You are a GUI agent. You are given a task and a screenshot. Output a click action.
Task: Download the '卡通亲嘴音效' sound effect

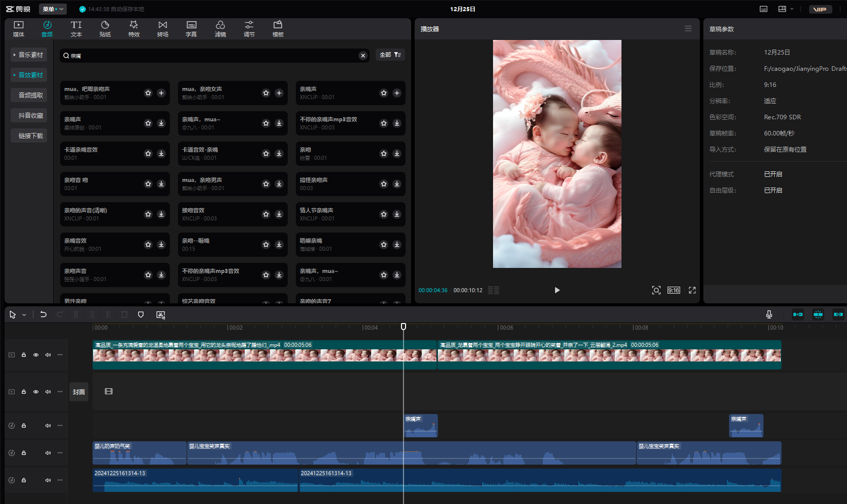[161, 154]
